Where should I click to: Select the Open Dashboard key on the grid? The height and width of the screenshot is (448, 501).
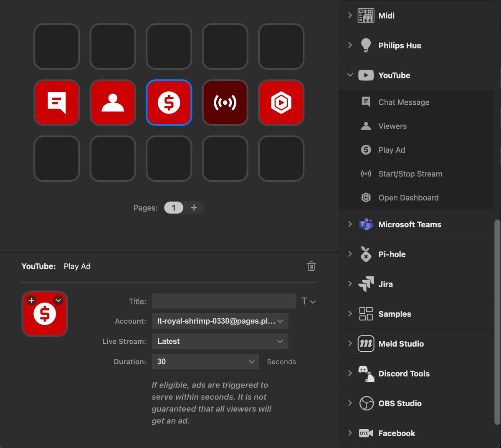pyautogui.click(x=281, y=102)
